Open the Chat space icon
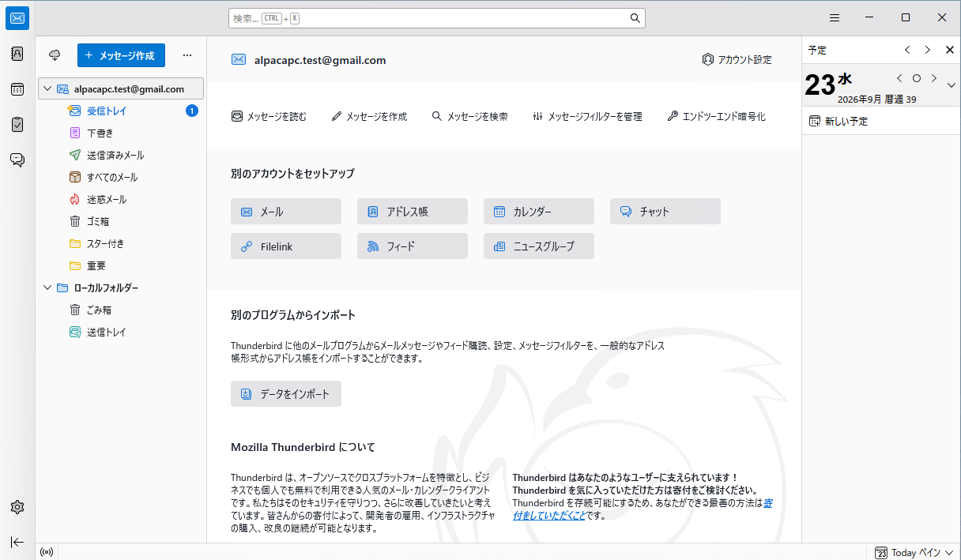 click(17, 160)
